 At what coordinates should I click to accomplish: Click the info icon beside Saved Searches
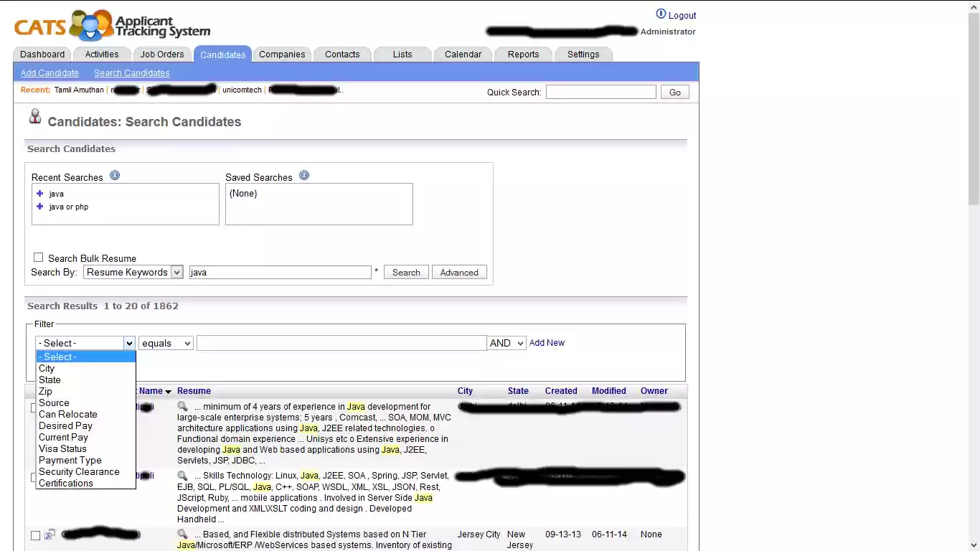[x=304, y=176]
